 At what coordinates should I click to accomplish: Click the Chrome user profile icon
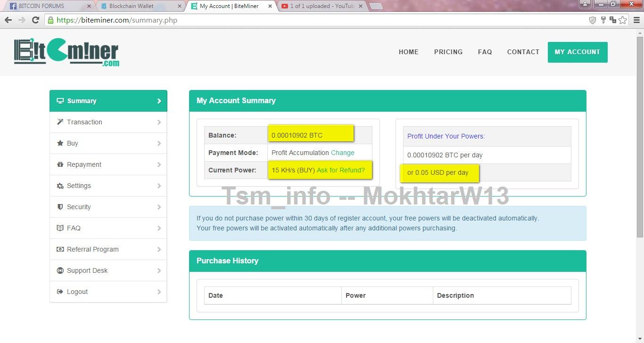pos(585,4)
